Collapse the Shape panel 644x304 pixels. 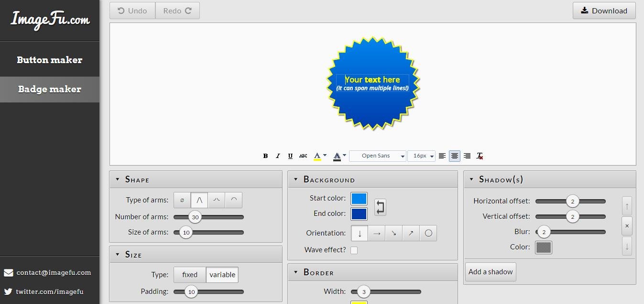[x=118, y=180]
